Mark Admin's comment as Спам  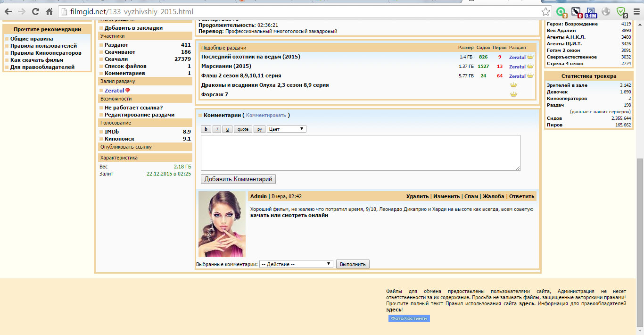(471, 196)
